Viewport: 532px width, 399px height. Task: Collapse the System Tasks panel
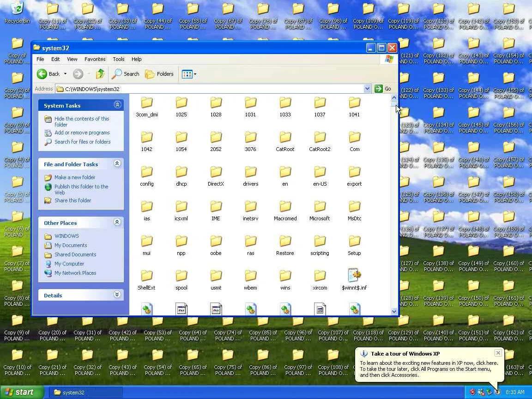pos(117,105)
